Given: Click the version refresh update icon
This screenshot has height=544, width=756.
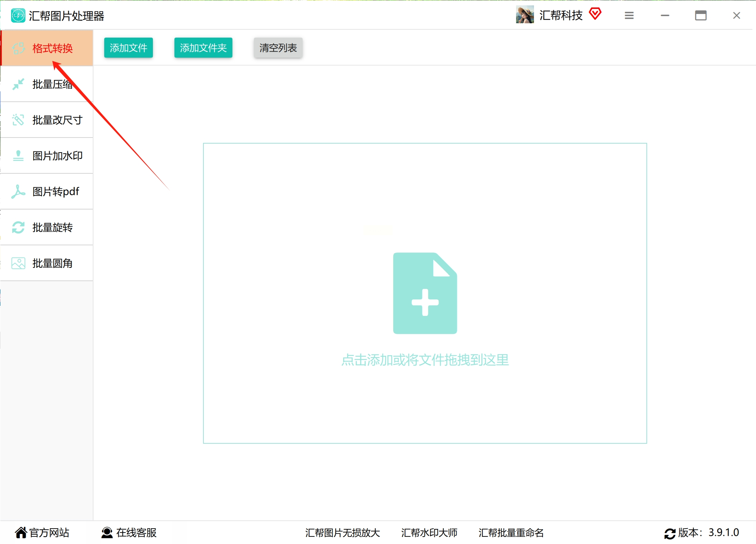Looking at the screenshot, I should [670, 533].
